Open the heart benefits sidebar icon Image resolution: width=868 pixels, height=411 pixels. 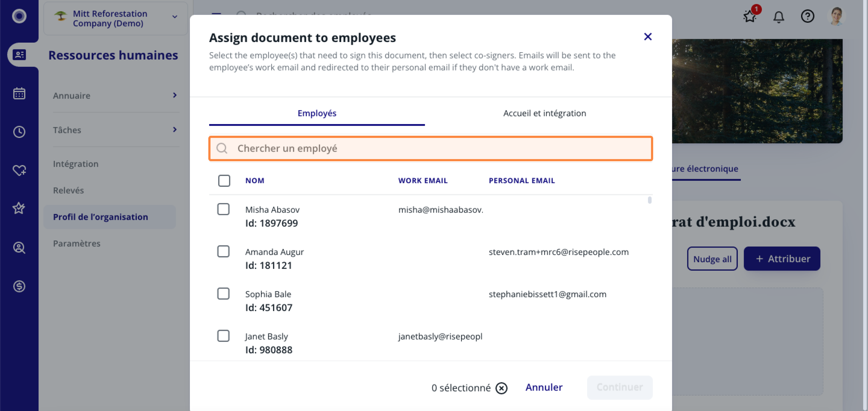coord(19,170)
